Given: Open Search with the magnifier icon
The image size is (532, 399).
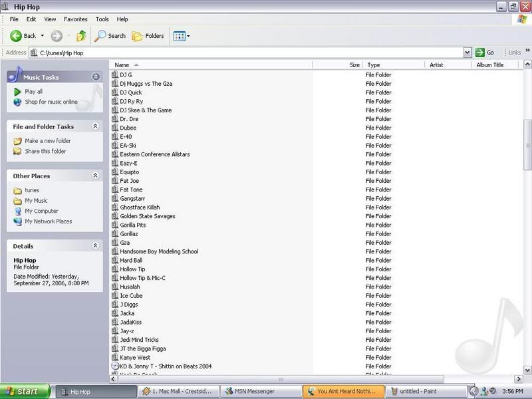Looking at the screenshot, I should (x=100, y=36).
